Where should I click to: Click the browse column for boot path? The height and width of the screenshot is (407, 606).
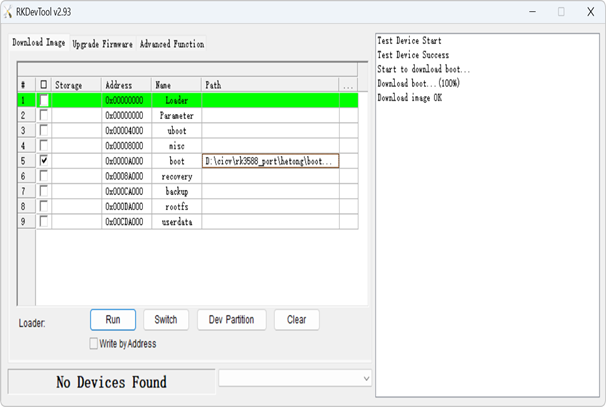[x=348, y=160]
